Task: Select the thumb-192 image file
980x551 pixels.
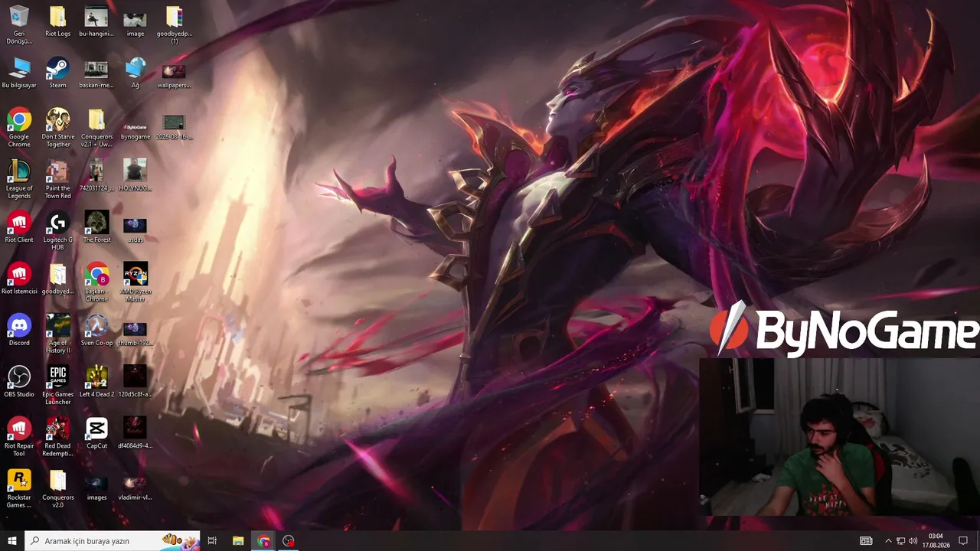Action: point(135,328)
